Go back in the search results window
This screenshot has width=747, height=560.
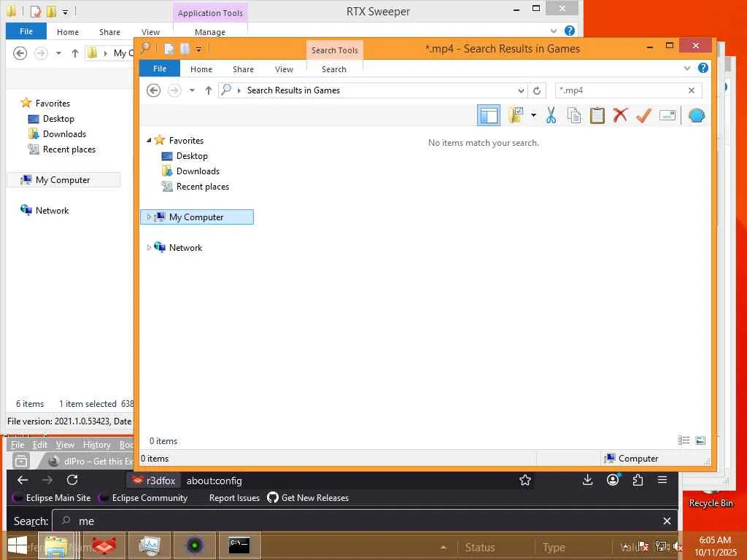[153, 90]
